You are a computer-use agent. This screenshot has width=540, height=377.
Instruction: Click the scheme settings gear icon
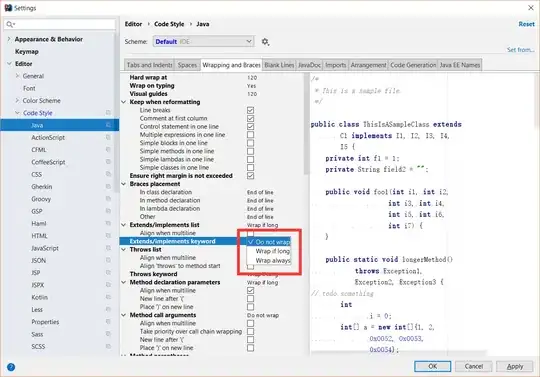[x=265, y=42]
